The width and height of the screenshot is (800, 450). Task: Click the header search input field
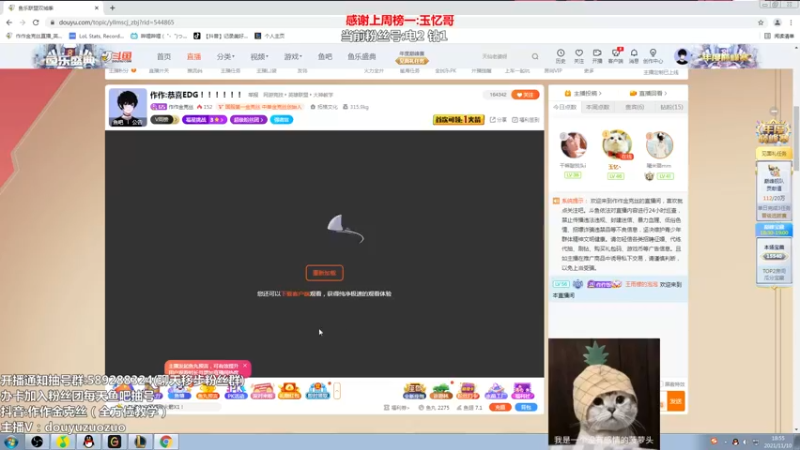pyautogui.click(x=504, y=57)
